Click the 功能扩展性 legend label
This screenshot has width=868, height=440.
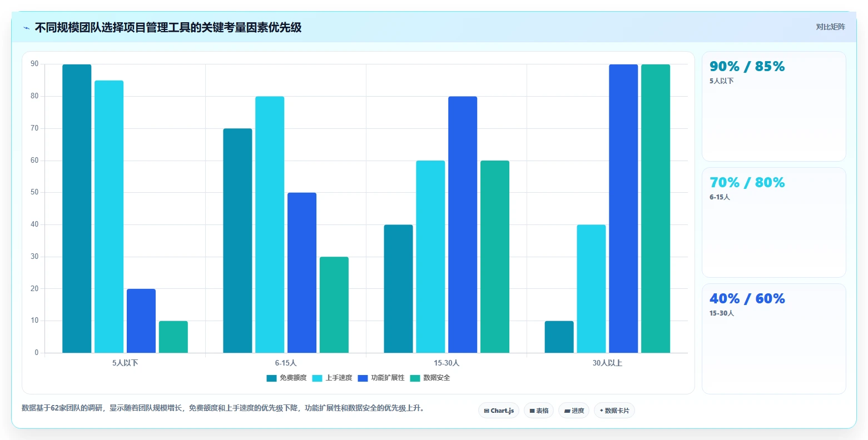(x=388, y=378)
